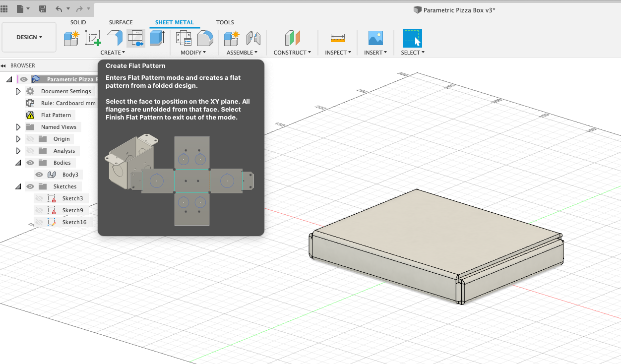Click the Undo arrow icon

[x=59, y=9]
